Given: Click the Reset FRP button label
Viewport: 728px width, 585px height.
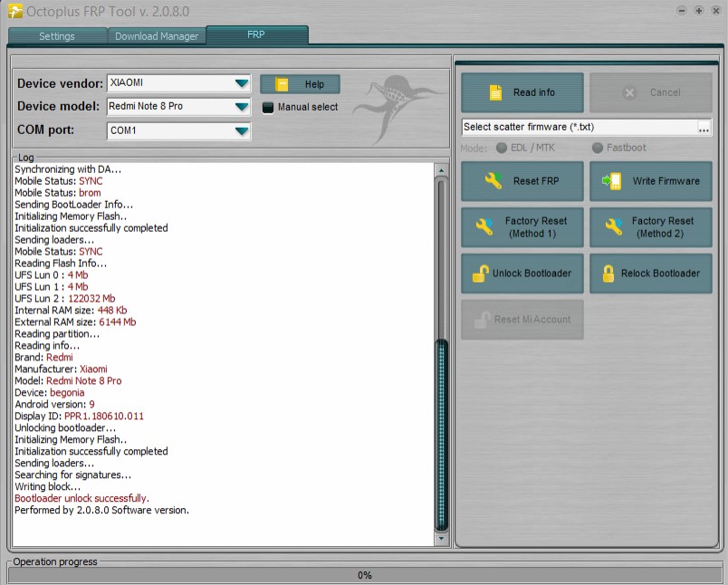Looking at the screenshot, I should pyautogui.click(x=536, y=181).
